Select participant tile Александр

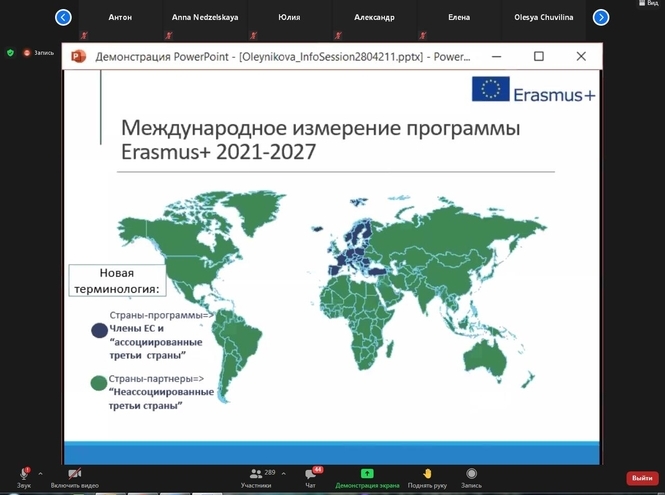coord(374,20)
